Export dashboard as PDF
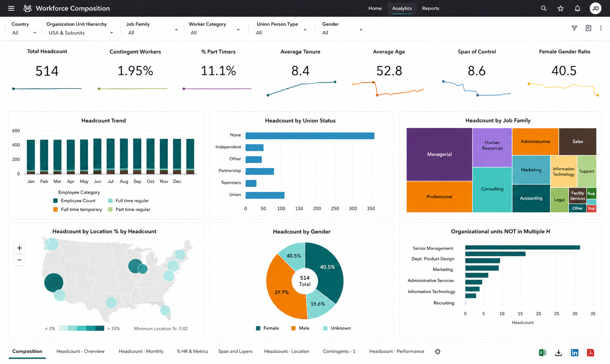This screenshot has width=610, height=364. [590, 352]
